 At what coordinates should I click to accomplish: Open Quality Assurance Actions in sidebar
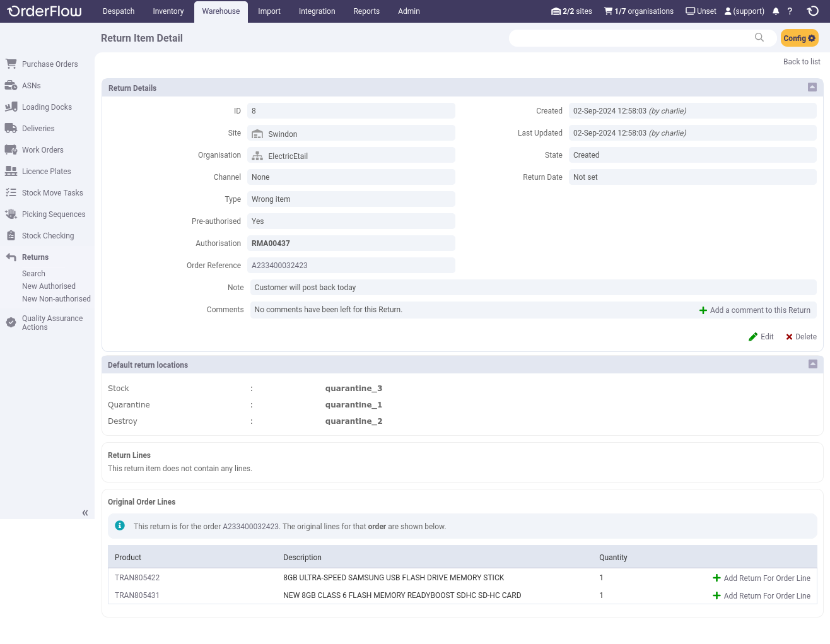pyautogui.click(x=52, y=323)
